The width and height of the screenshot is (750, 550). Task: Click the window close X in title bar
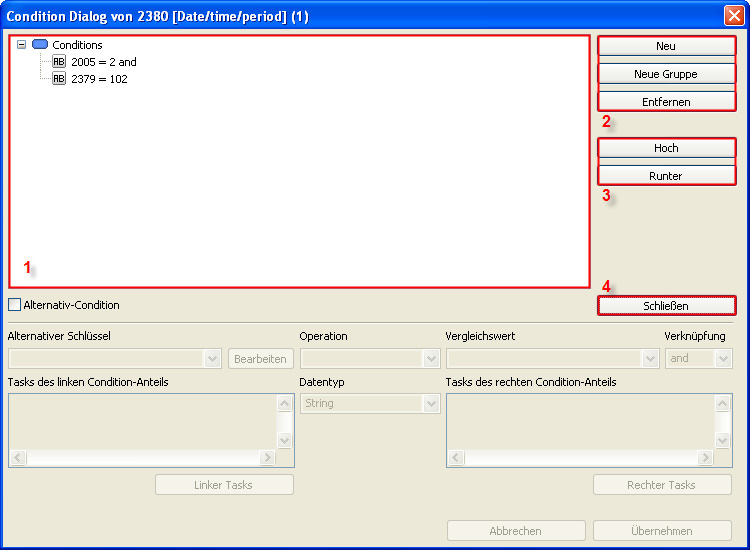[733, 16]
